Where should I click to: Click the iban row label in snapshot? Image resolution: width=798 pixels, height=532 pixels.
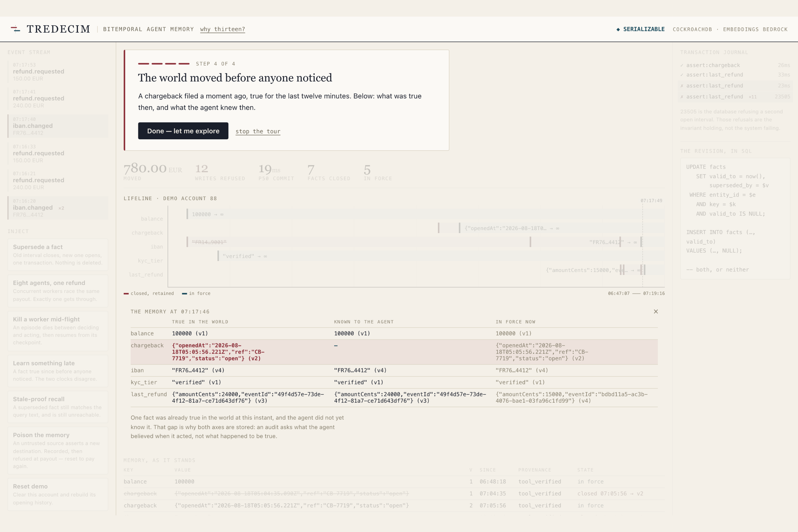pos(137,370)
